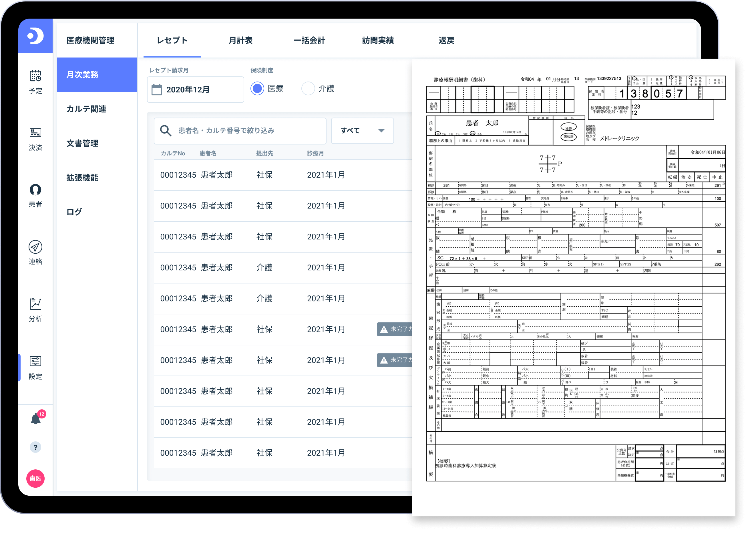Screen dimensions: 756x538
Task: Click the pink 歯医 avatar button
Action: click(35, 478)
